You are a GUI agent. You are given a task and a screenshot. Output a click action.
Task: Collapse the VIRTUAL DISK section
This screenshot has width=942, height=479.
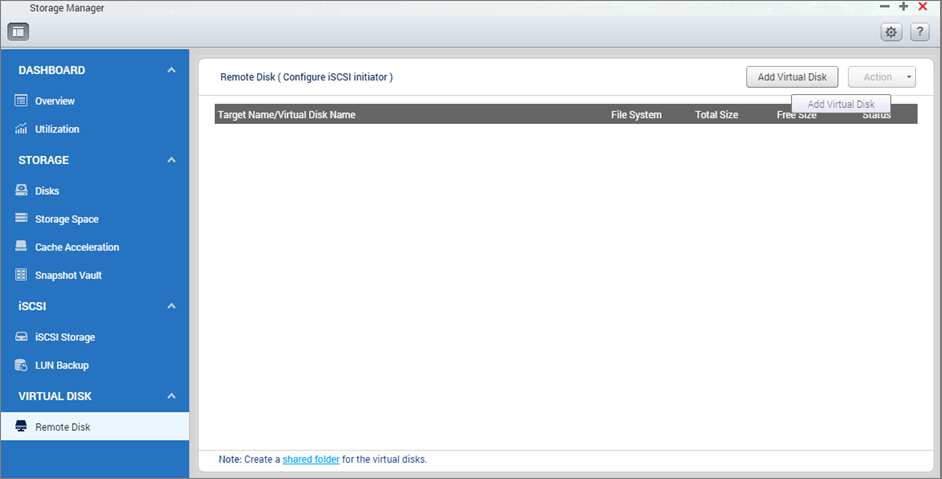point(171,396)
